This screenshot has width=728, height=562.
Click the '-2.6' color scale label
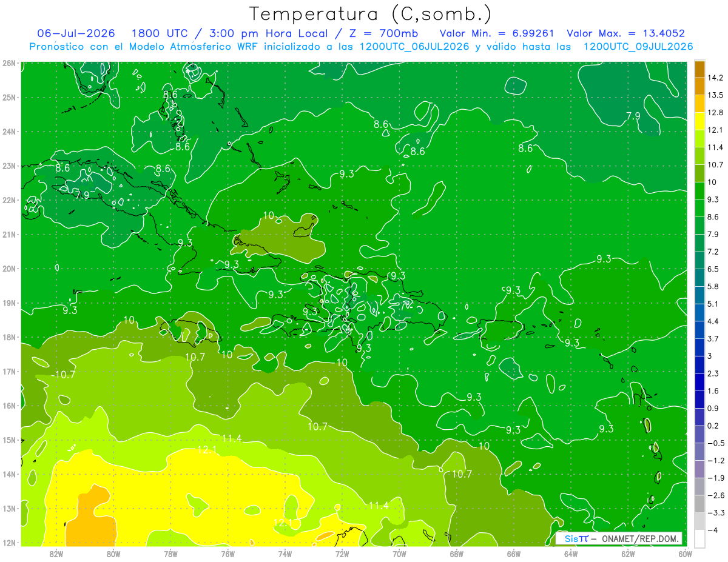(716, 495)
